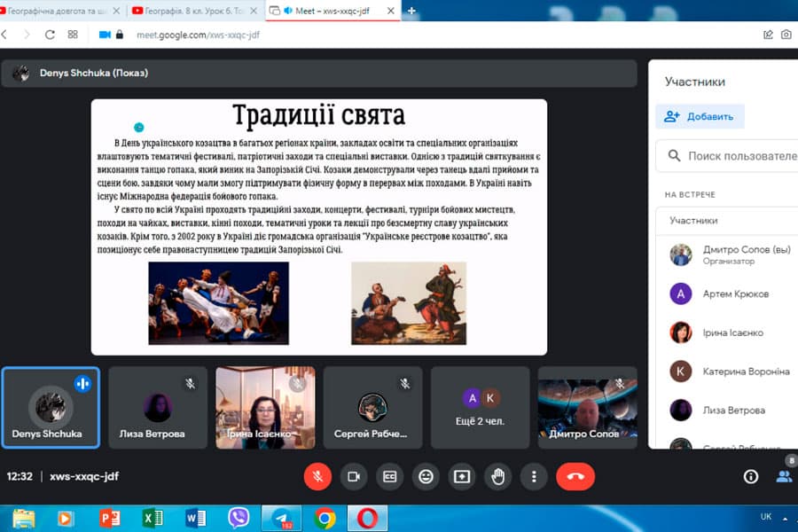Click the Добавить button to add people
The image size is (798, 532).
700,116
